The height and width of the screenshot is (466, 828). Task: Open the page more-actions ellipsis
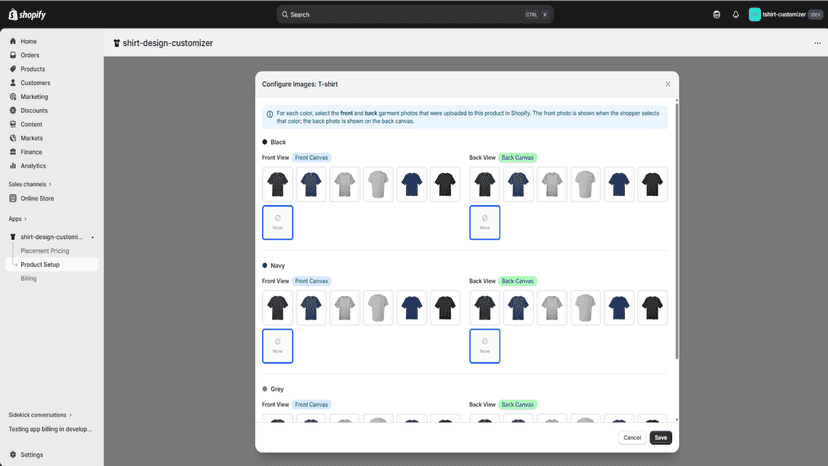817,43
